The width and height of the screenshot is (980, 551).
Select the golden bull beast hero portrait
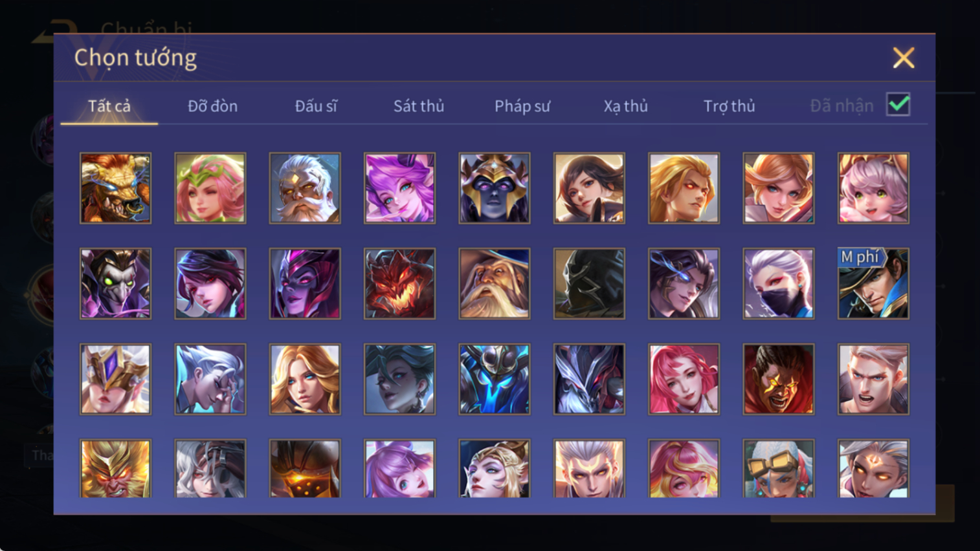(x=115, y=188)
